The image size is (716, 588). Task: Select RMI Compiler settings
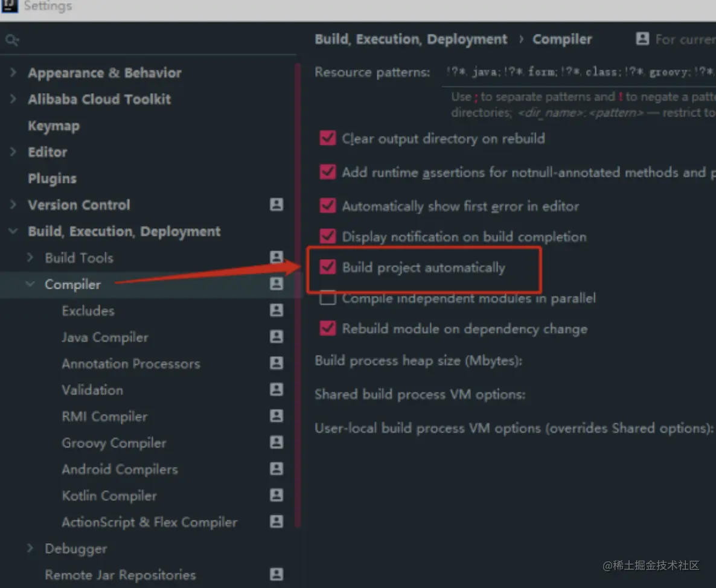[104, 417]
